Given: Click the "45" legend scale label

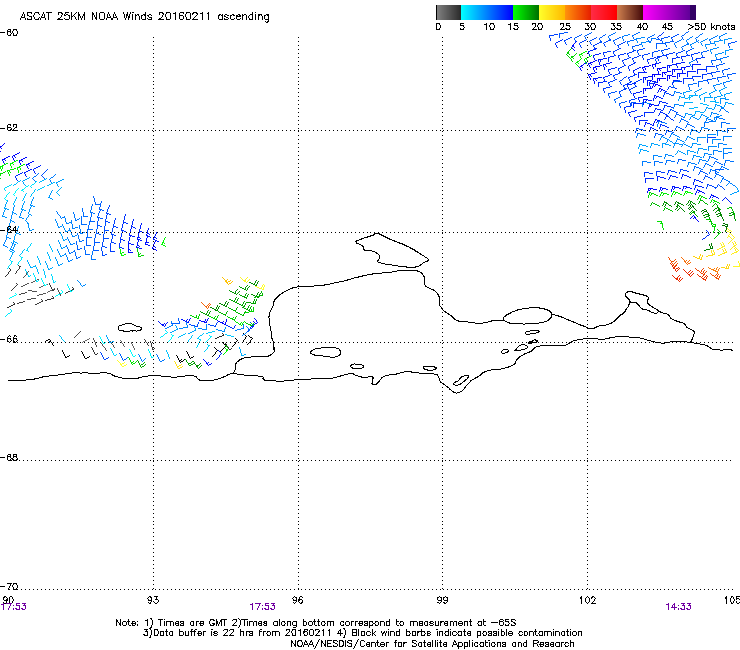Looking at the screenshot, I should pyautogui.click(x=667, y=27).
